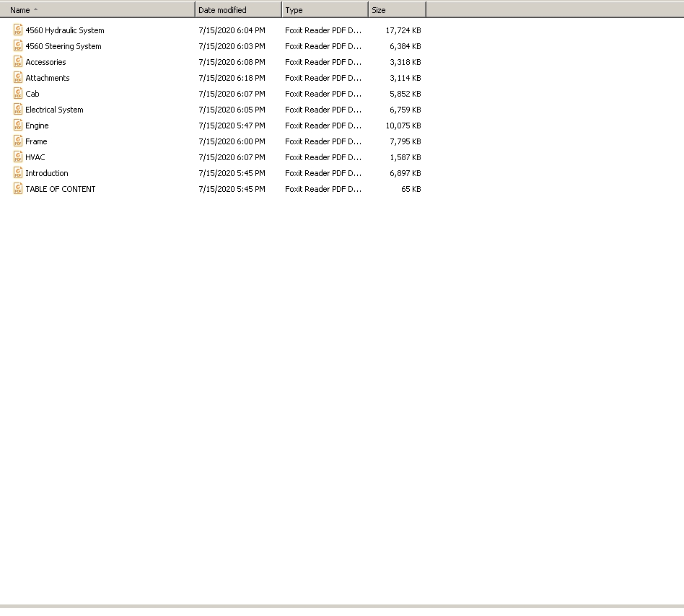Click the PDF icon beside Electrical System
The image size is (684, 616).
(x=18, y=109)
